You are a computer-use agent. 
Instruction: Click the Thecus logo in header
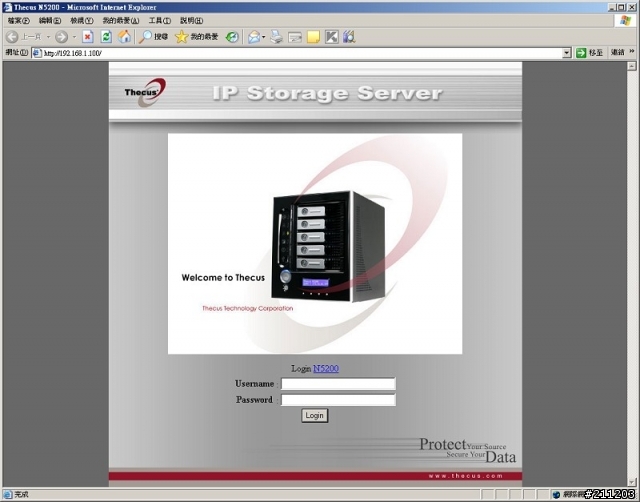[x=145, y=92]
